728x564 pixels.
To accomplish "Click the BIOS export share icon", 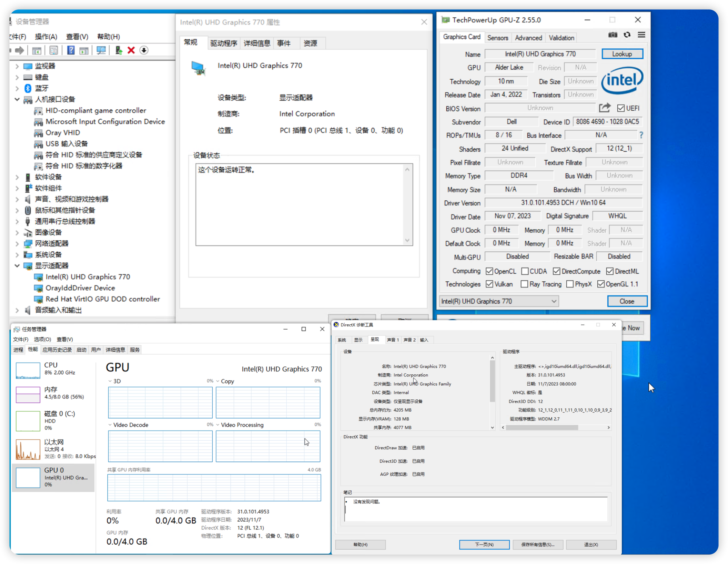I will (x=604, y=108).
